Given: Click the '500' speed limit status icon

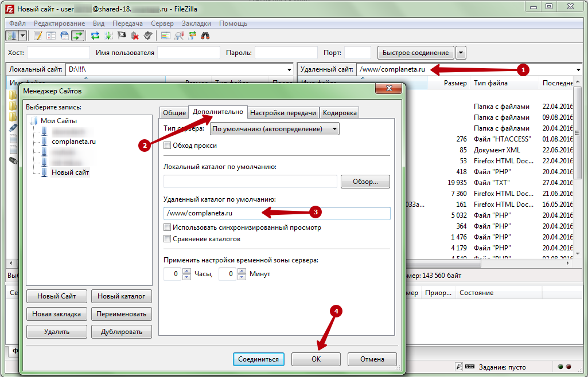Looking at the screenshot, I should (x=470, y=367).
